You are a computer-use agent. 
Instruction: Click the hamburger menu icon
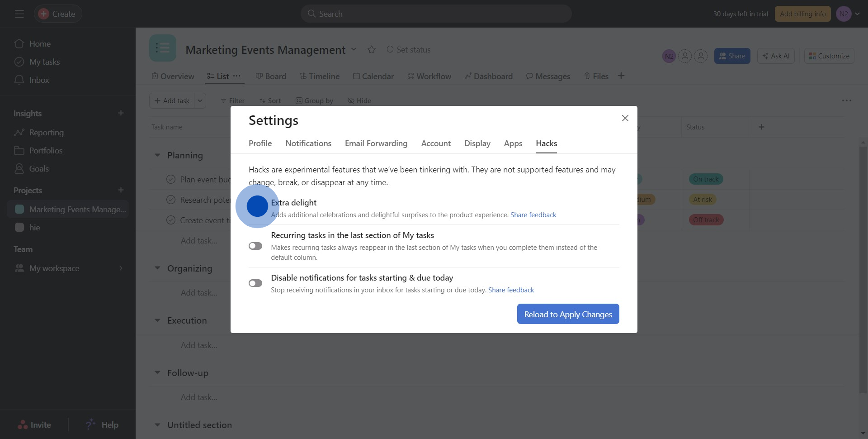click(x=19, y=14)
